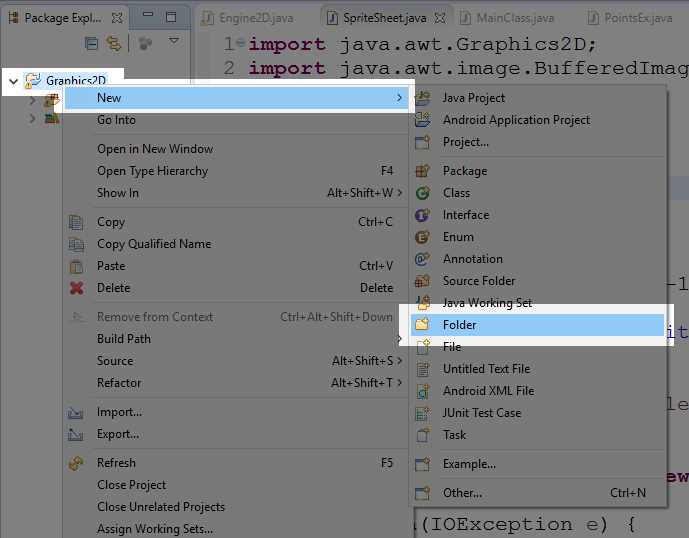The width and height of the screenshot is (689, 538).
Task: Expand the second child node under Graphics2D
Action: click(x=32, y=118)
